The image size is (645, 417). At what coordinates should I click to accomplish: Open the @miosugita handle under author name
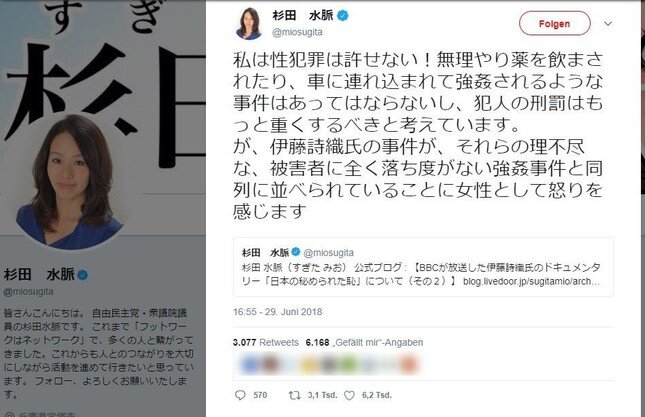pyautogui.click(x=297, y=32)
